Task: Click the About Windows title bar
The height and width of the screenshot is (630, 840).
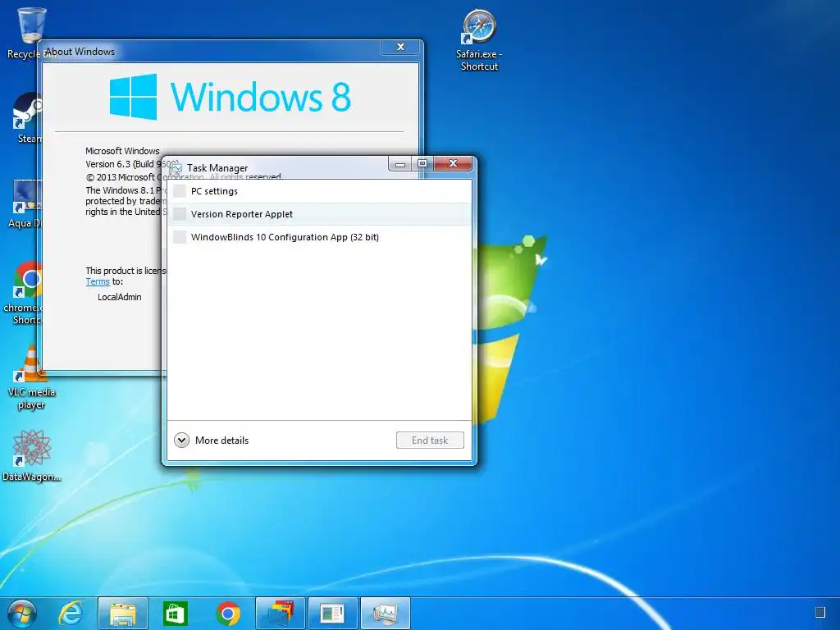Action: click(231, 52)
